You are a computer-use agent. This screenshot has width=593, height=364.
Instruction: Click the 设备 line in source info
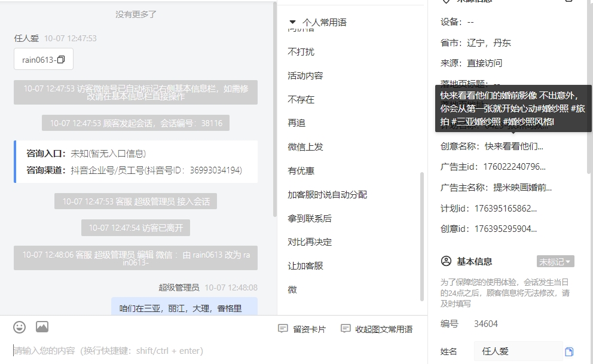(x=457, y=22)
